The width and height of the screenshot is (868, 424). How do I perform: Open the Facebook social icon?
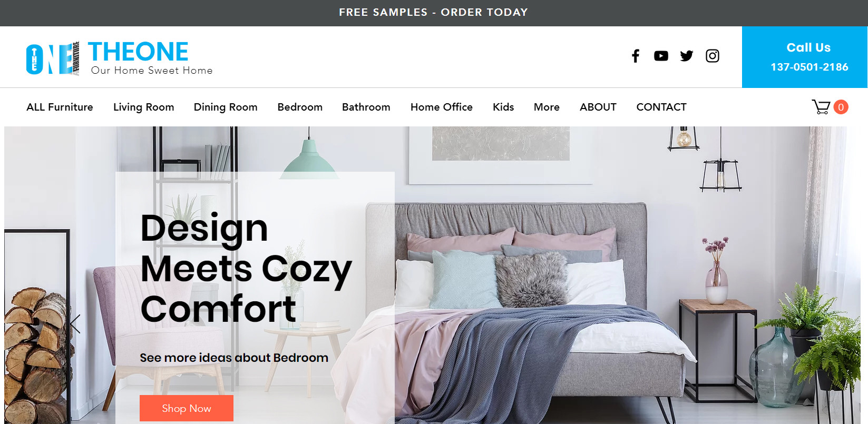pos(636,56)
